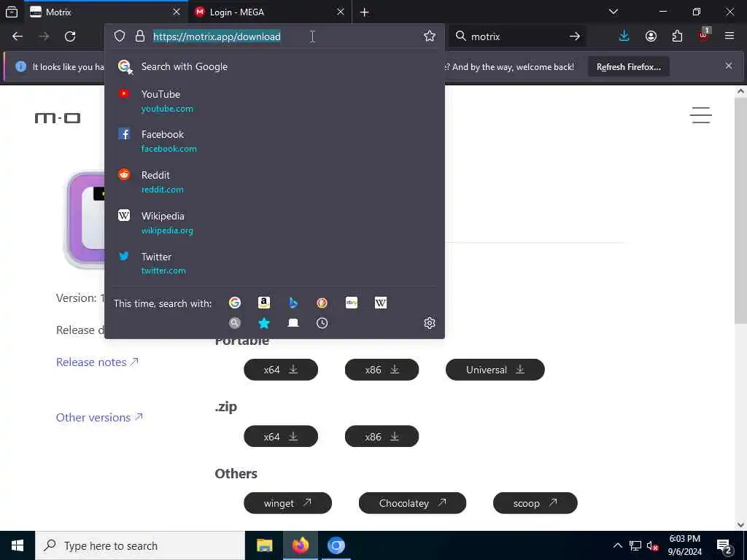Select the gray magnifier search icon
Image resolution: width=747 pixels, height=560 pixels.
235,323
